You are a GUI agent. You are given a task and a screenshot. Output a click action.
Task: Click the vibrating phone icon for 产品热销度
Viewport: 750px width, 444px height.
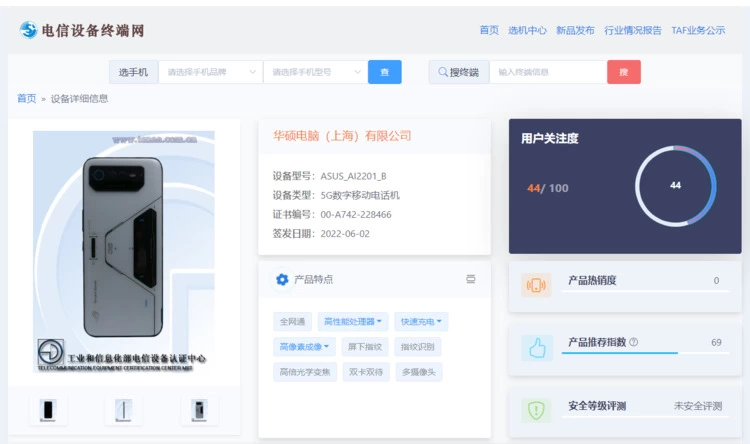tap(537, 285)
